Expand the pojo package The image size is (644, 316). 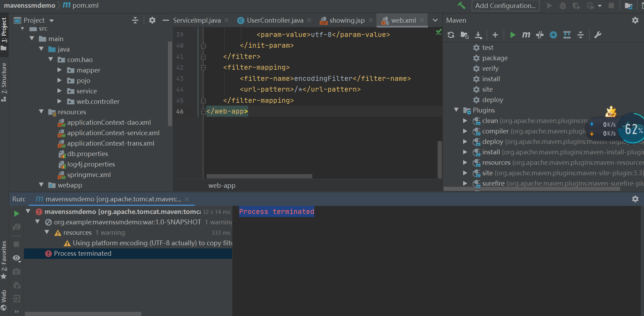tap(60, 80)
